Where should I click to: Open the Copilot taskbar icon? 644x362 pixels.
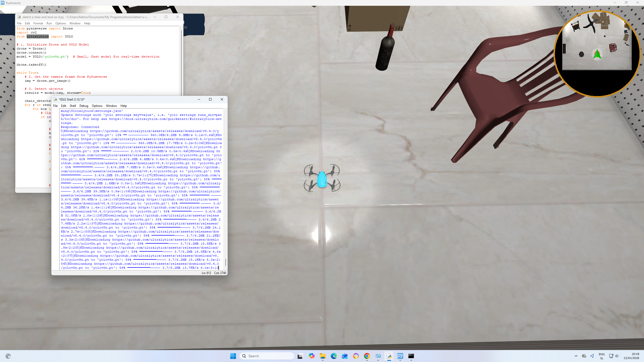point(311,356)
